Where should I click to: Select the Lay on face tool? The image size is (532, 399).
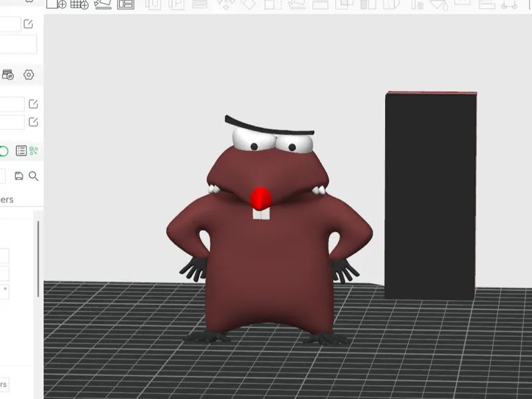pyautogui.click(x=297, y=4)
